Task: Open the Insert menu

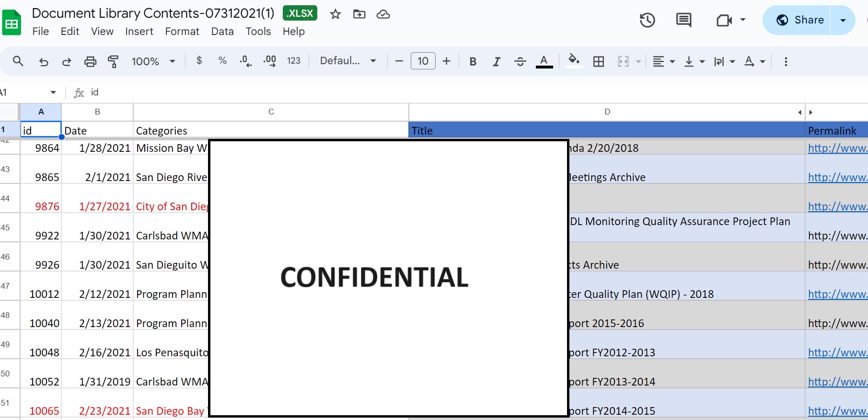Action: tap(139, 32)
